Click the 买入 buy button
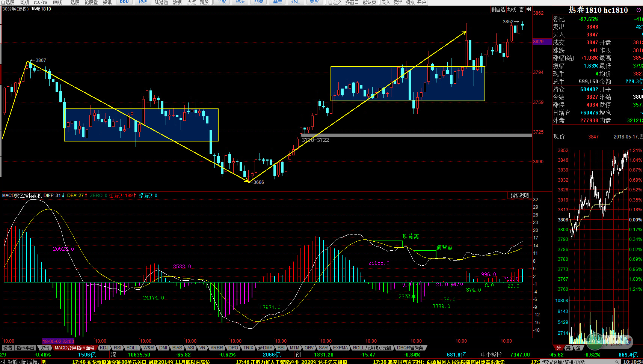 point(386,2)
